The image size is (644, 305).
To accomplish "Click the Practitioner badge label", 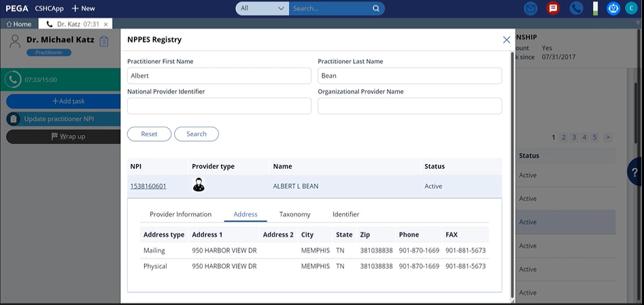I will point(49,52).
